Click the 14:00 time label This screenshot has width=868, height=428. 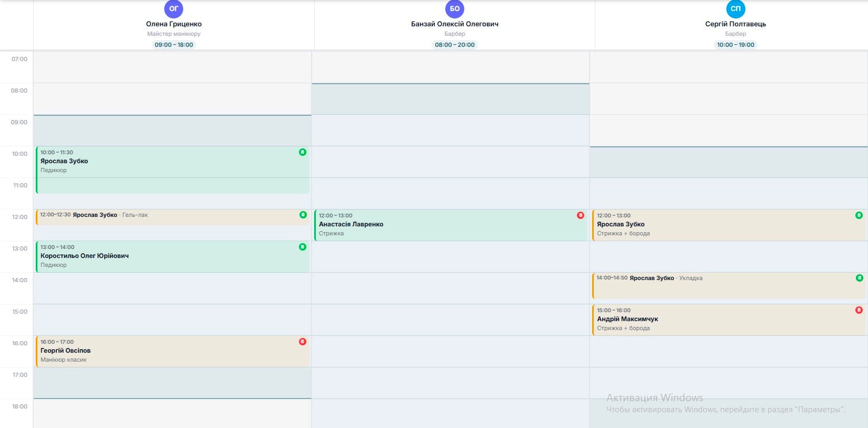19,280
